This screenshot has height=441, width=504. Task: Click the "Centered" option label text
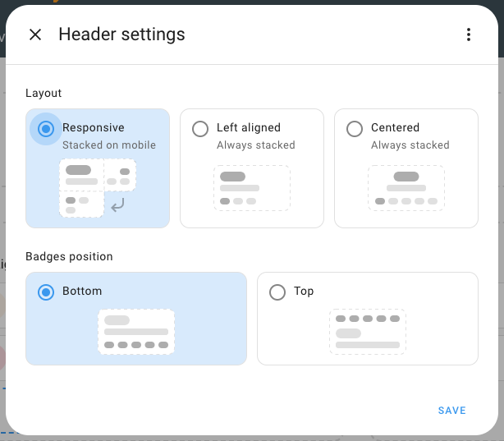pyautogui.click(x=395, y=128)
